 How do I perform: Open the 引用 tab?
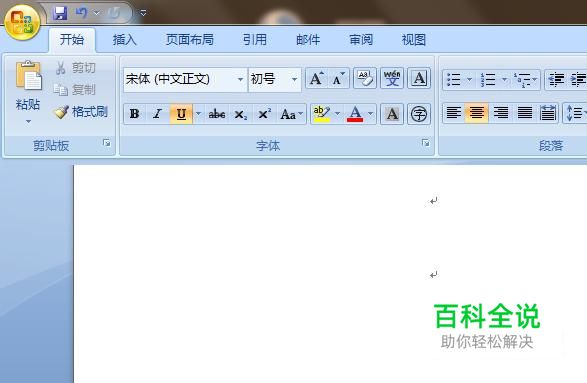click(255, 39)
